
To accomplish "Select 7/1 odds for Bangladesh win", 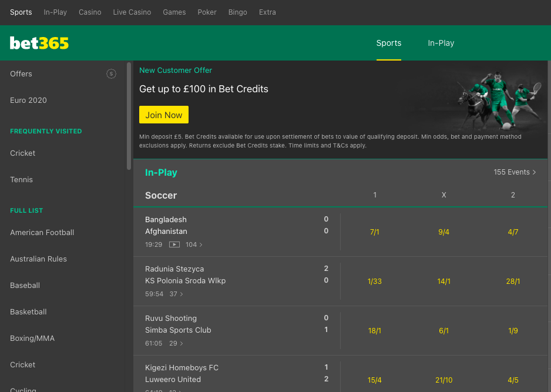I will point(375,232).
